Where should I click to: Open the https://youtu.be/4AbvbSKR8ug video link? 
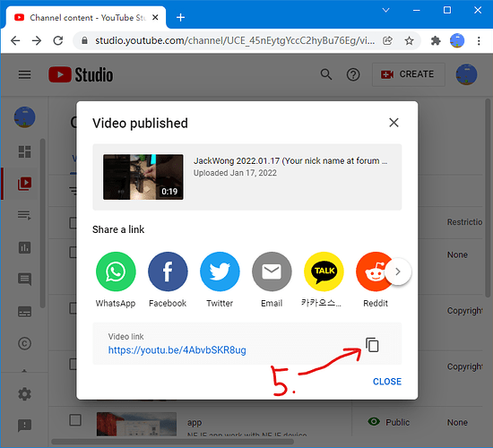pos(177,350)
